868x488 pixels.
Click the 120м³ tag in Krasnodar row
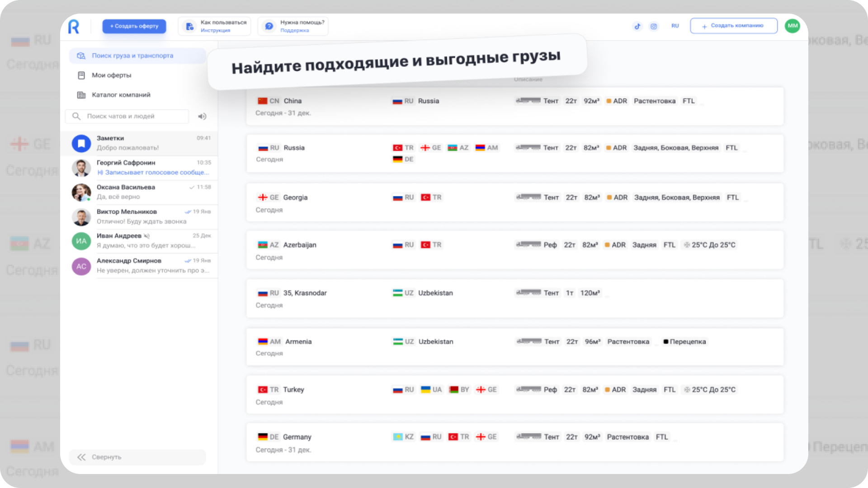(590, 293)
